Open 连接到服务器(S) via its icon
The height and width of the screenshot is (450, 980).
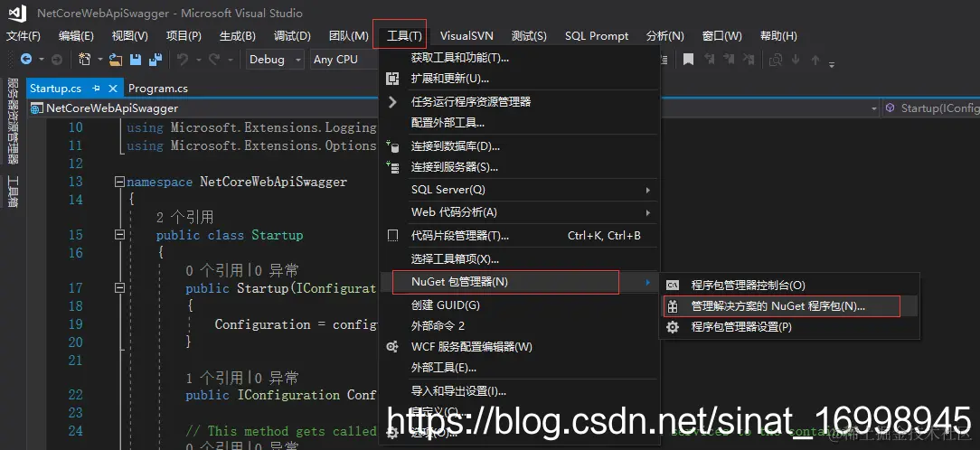coord(392,167)
